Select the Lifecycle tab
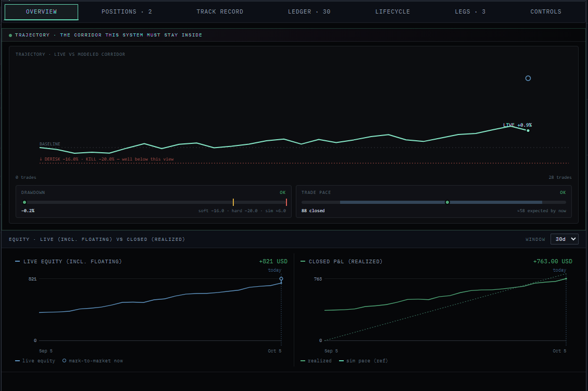The width and height of the screenshot is (588, 391). point(393,11)
